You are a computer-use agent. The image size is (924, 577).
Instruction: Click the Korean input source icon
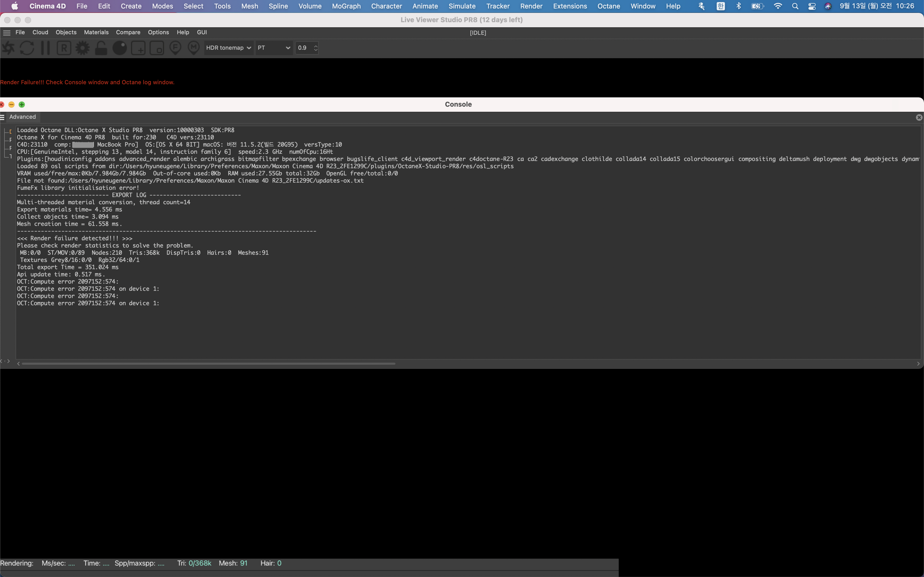point(720,6)
